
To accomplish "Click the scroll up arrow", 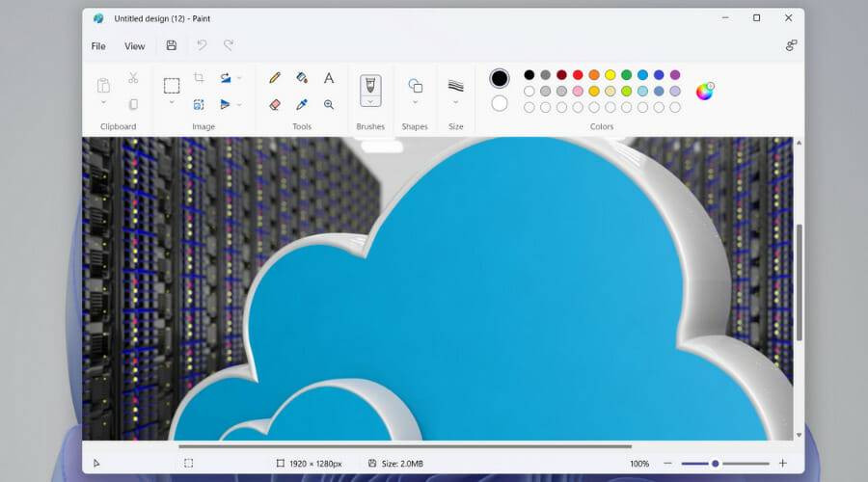I will pyautogui.click(x=799, y=143).
